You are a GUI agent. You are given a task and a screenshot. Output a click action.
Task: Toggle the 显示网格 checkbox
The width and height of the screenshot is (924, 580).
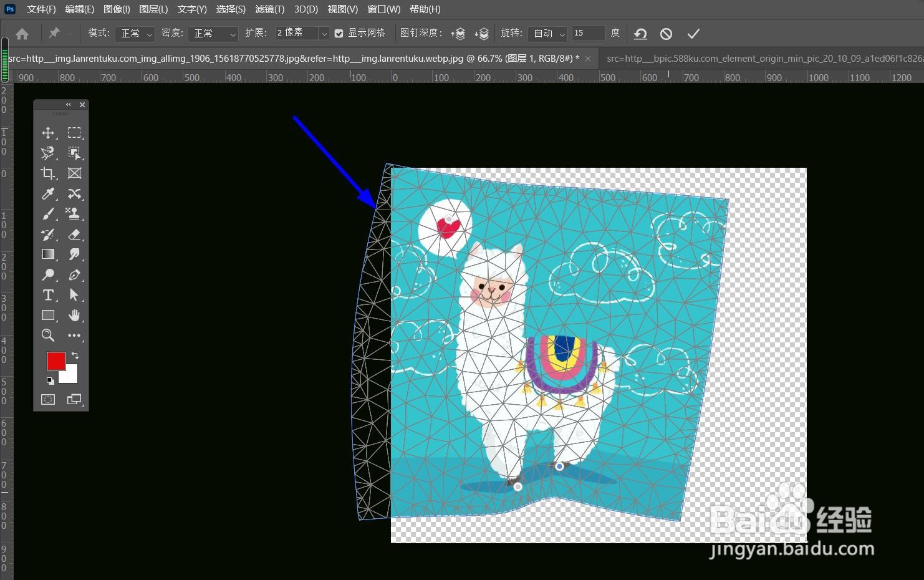(x=339, y=34)
